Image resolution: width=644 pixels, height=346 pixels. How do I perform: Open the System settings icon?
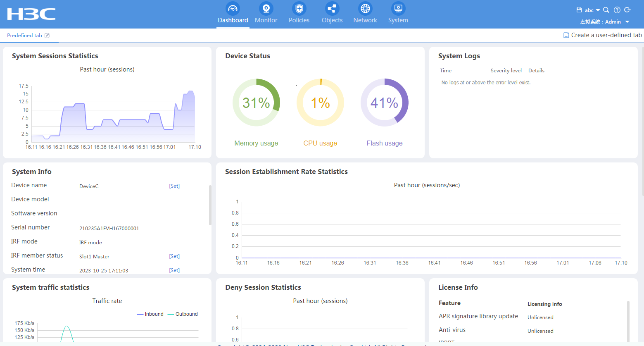398,9
